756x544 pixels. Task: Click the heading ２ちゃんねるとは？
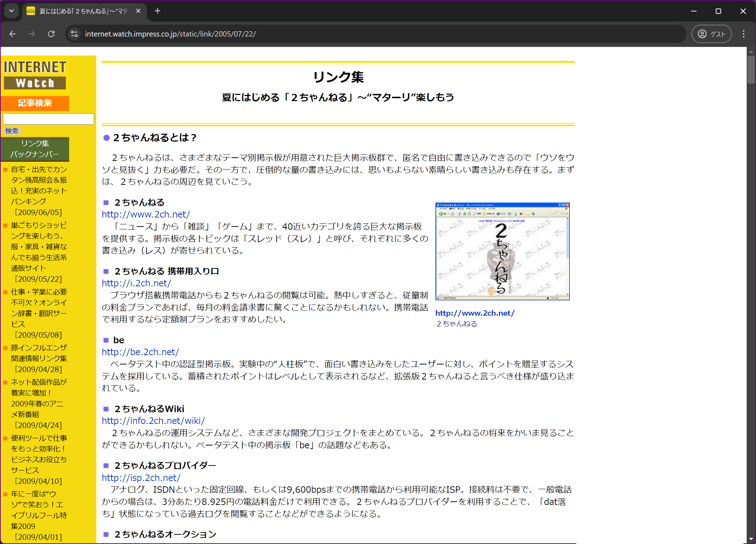[155, 138]
